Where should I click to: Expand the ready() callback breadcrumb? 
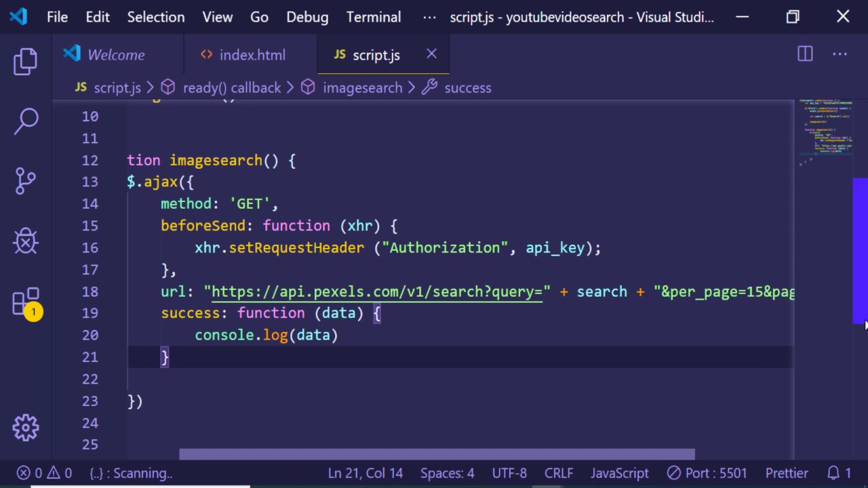[x=231, y=88]
